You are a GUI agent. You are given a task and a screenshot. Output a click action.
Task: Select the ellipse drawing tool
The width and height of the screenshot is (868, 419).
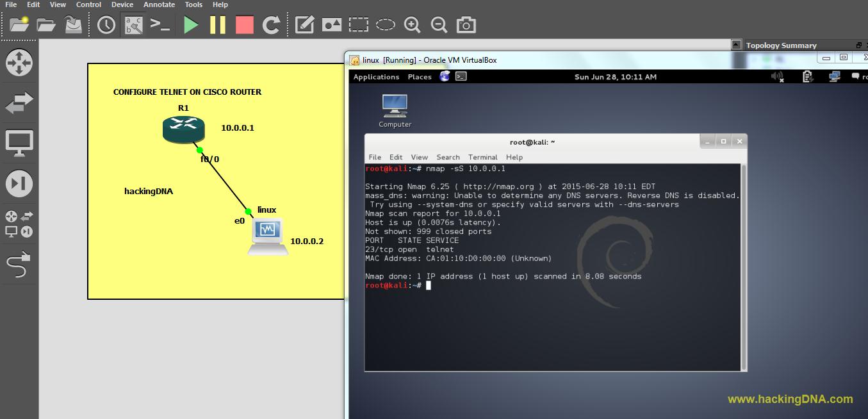tap(385, 24)
